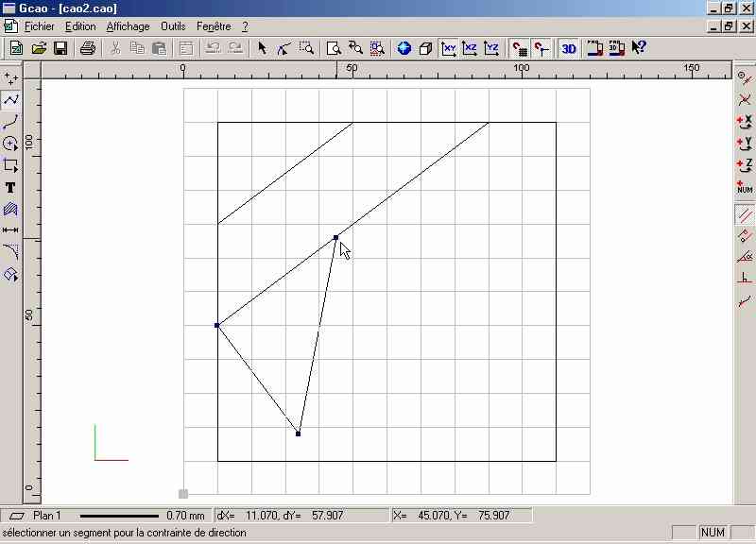Toggle magnet snap to grid

point(520,48)
